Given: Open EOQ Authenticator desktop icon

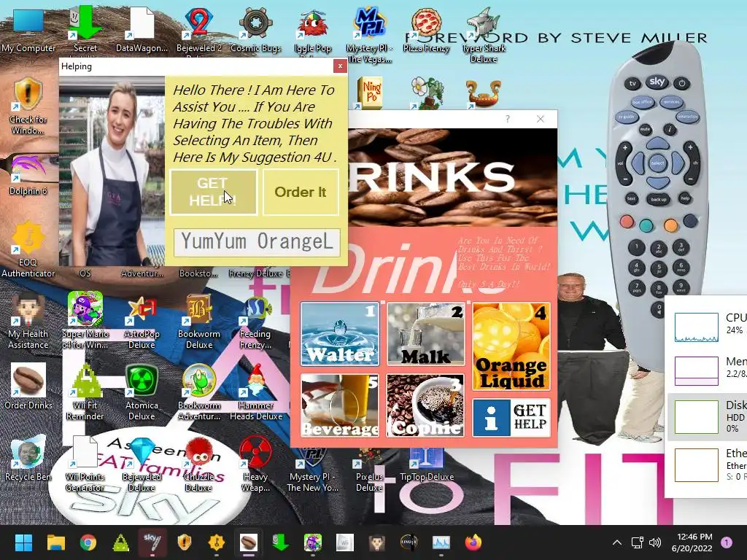Looking at the screenshot, I should click(x=28, y=249).
